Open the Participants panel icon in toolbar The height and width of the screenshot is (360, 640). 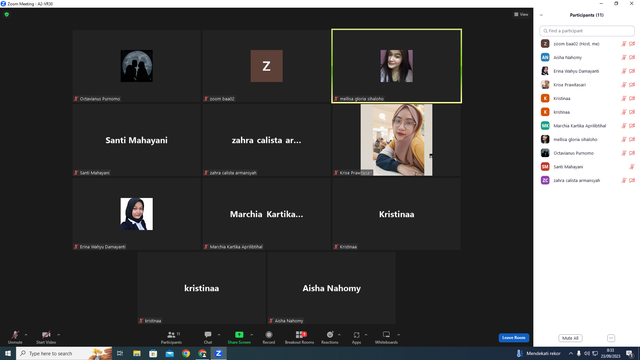tap(171, 335)
